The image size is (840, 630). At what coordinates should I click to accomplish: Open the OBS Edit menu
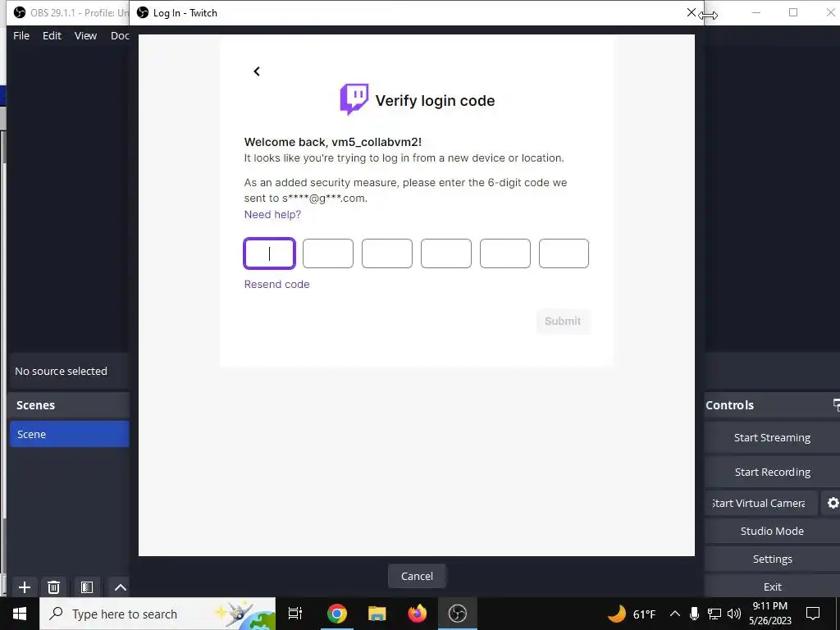[52, 35]
